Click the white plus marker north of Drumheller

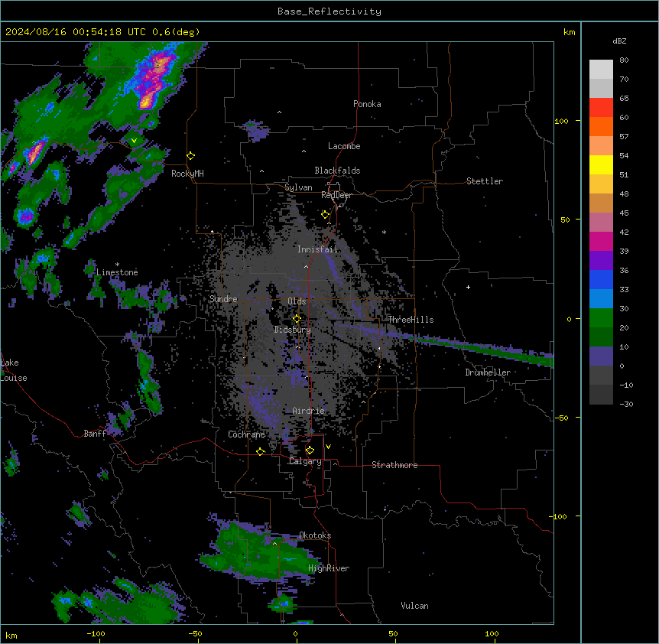(x=468, y=287)
